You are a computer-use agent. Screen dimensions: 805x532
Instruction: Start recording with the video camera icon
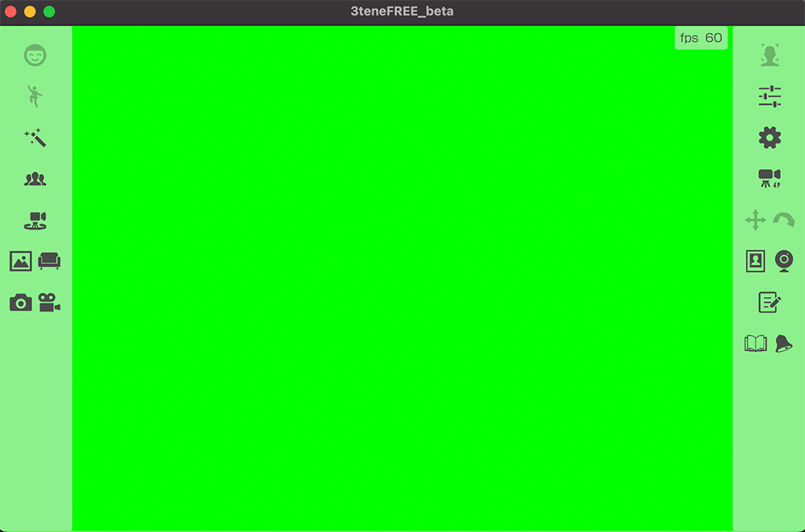(x=50, y=303)
